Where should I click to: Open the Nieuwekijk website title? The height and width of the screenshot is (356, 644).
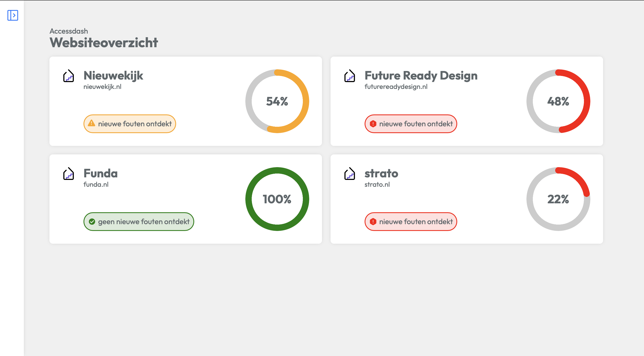(113, 76)
